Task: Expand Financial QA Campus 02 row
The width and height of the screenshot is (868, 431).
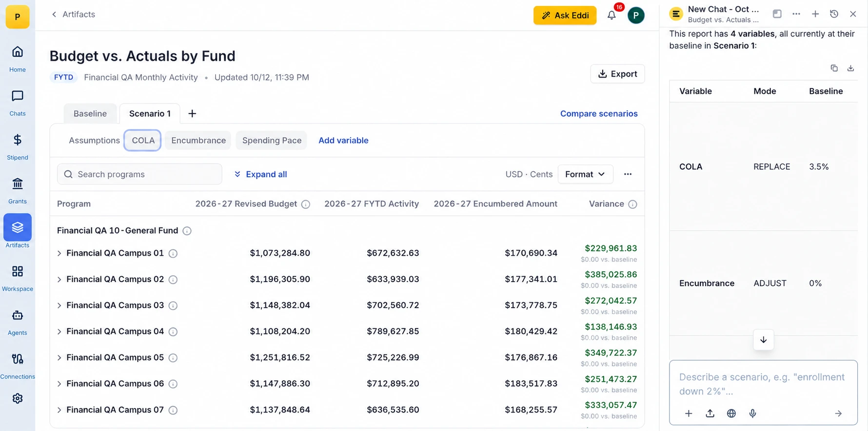Action: (59, 279)
